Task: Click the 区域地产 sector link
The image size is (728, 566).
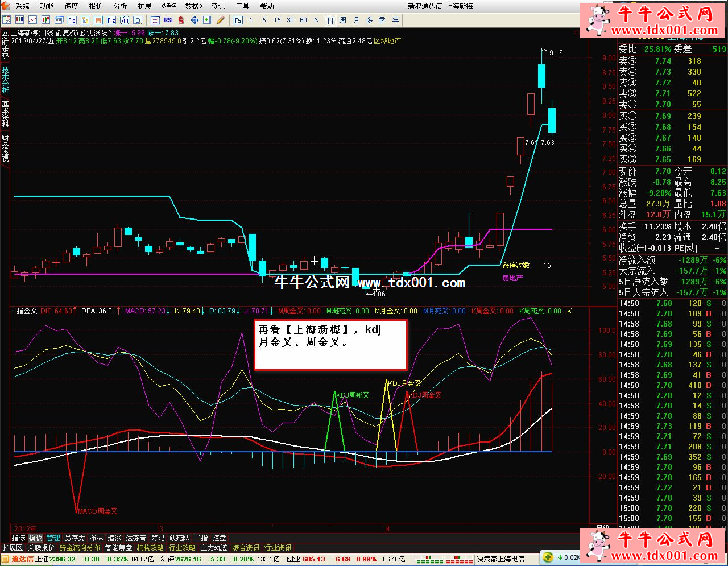Action: point(387,41)
